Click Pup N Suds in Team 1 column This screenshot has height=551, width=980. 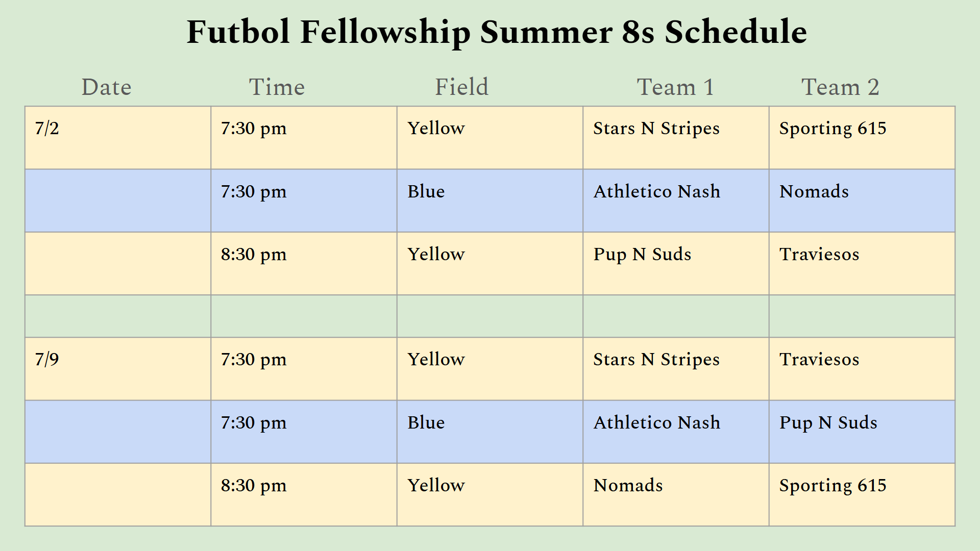[x=642, y=255]
